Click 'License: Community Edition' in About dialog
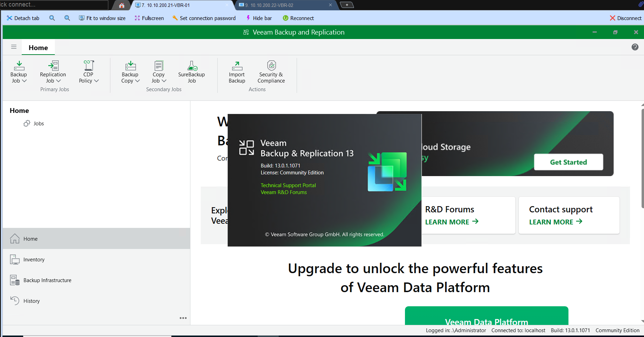 coord(292,173)
